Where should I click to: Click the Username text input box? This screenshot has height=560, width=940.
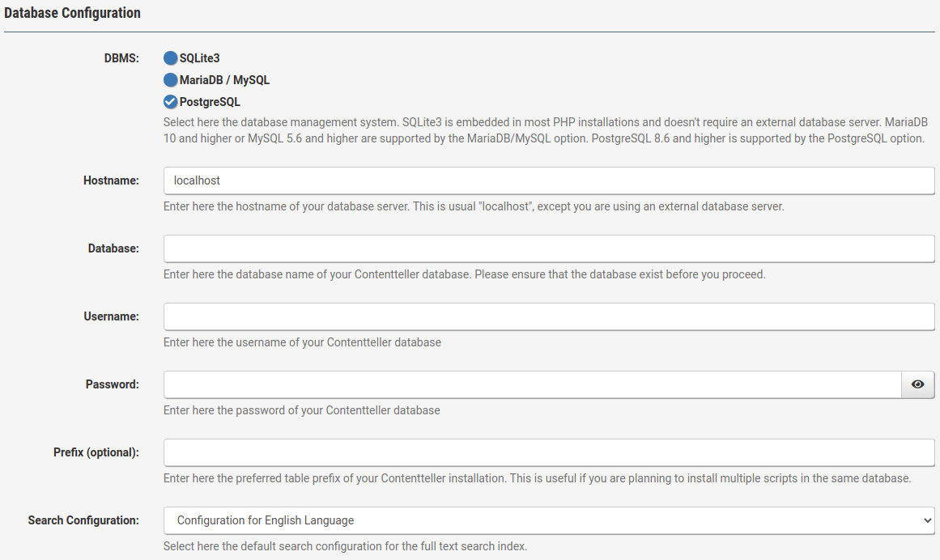[549, 316]
